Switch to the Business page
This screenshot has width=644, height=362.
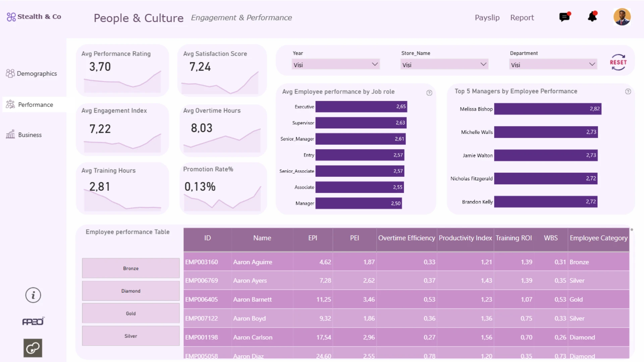coord(30,135)
